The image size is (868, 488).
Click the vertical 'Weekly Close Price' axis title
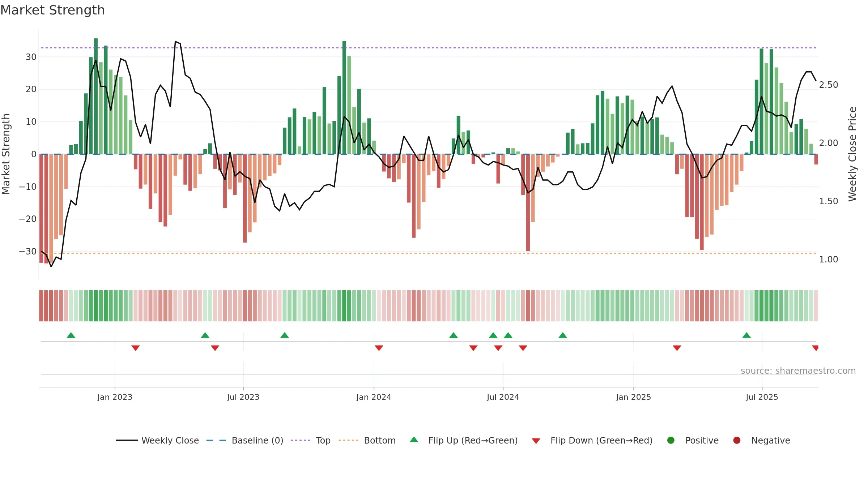(x=853, y=154)
